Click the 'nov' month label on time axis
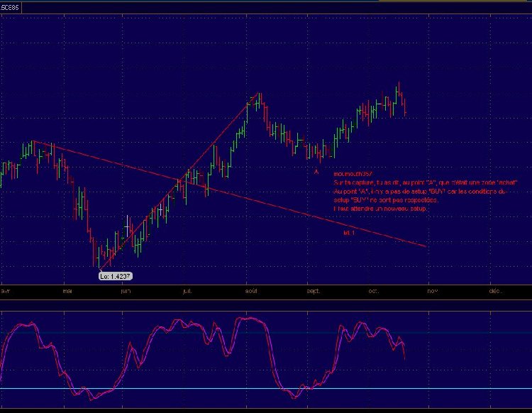Screen dimensions: 532x413 (432, 291)
